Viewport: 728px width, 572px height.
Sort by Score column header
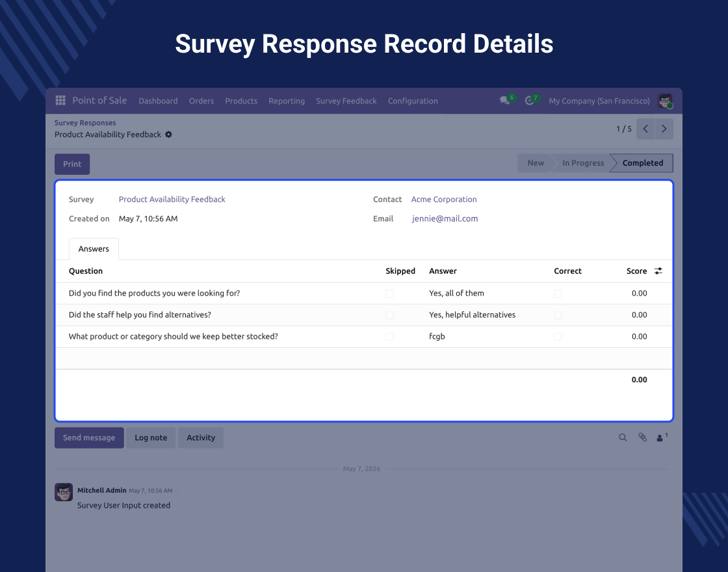click(636, 270)
